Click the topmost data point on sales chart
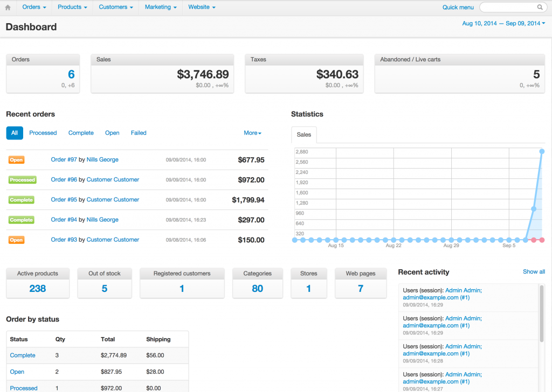This screenshot has height=392, width=552. pyautogui.click(x=542, y=152)
